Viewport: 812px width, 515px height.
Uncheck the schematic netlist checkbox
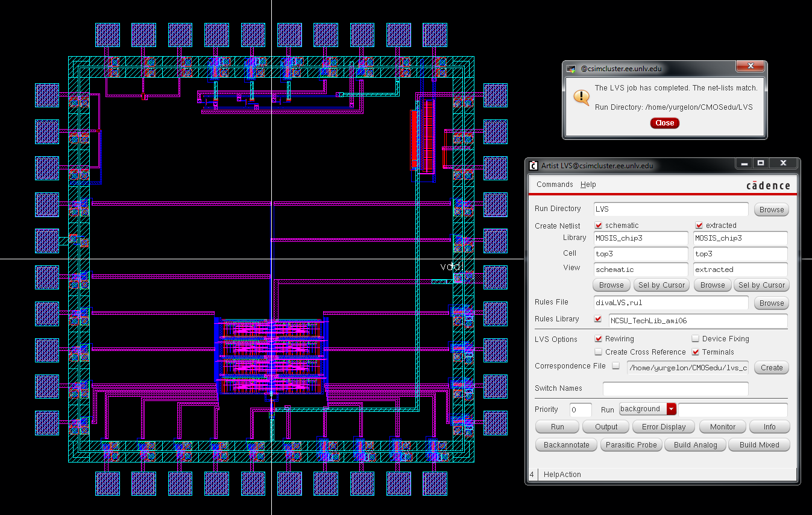click(x=599, y=226)
